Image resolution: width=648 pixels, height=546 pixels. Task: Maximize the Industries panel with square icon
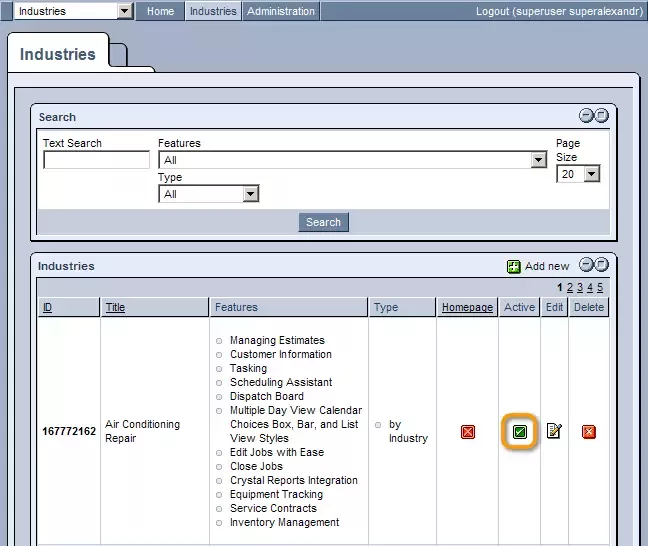(x=601, y=265)
